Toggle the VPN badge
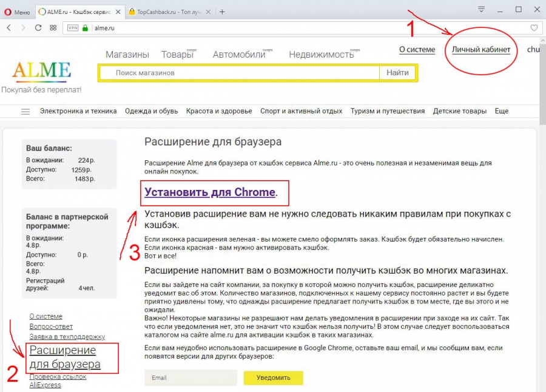 click(73, 28)
